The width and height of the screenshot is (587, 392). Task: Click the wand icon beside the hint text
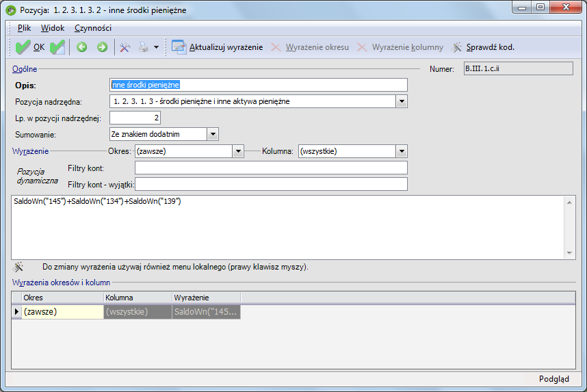tap(18, 267)
